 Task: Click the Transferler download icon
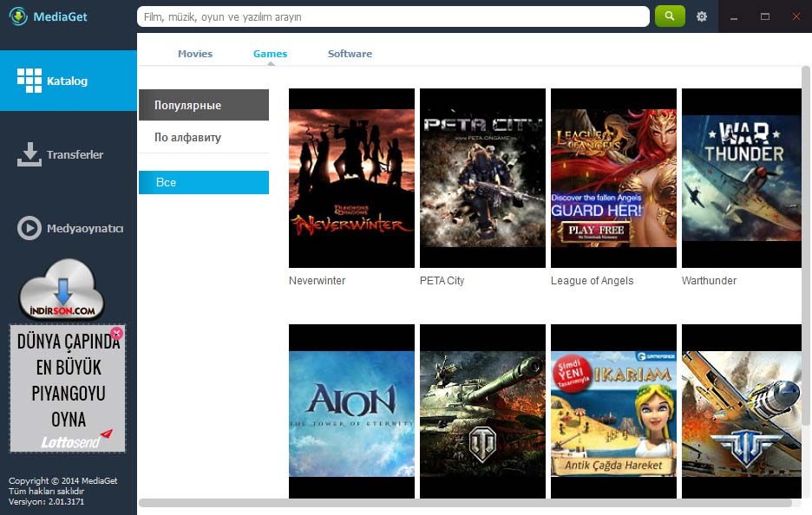point(29,154)
